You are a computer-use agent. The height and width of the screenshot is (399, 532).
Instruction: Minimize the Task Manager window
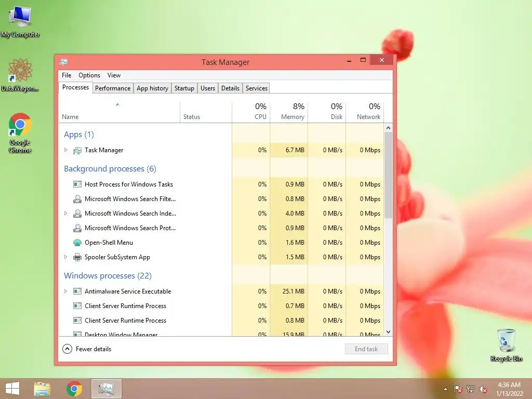349,61
